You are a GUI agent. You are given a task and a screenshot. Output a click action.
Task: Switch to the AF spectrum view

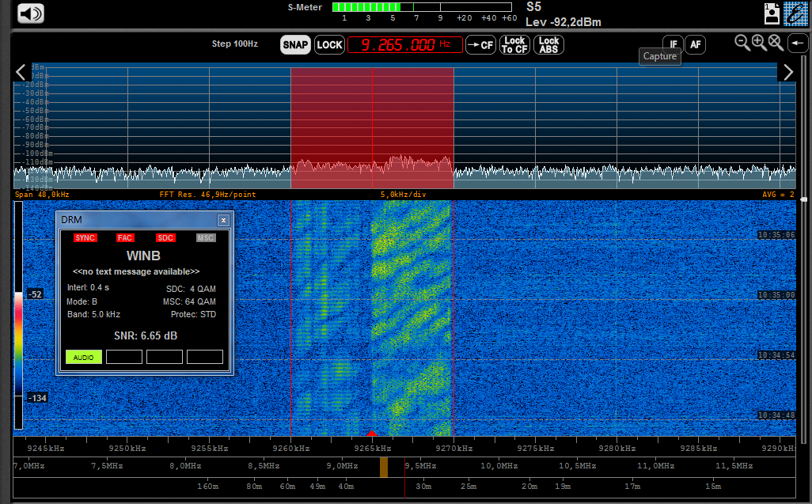click(x=695, y=44)
